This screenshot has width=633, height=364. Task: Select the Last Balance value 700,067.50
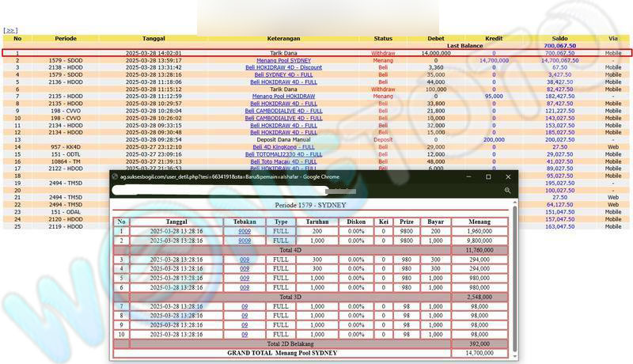point(560,46)
